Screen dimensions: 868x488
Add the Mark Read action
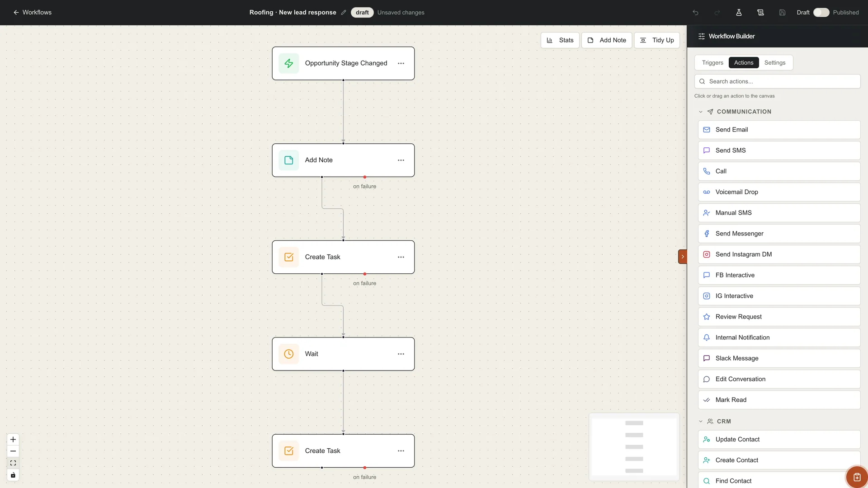click(x=779, y=400)
